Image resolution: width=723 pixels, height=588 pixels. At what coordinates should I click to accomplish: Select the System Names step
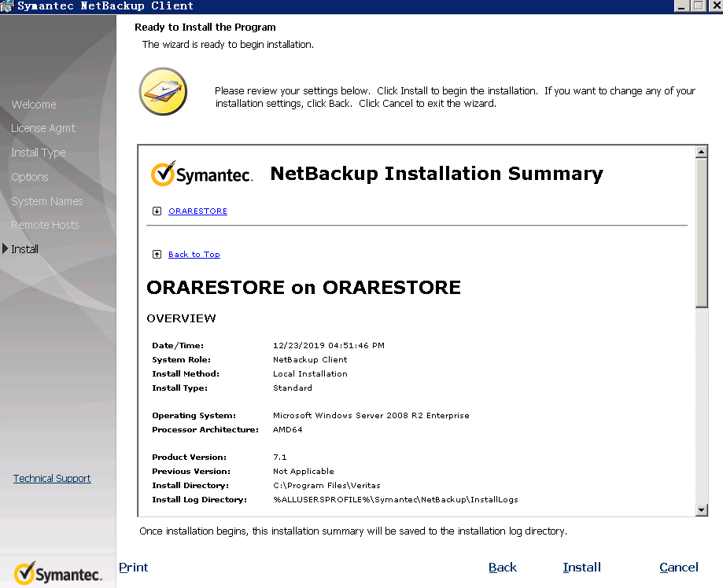47,201
